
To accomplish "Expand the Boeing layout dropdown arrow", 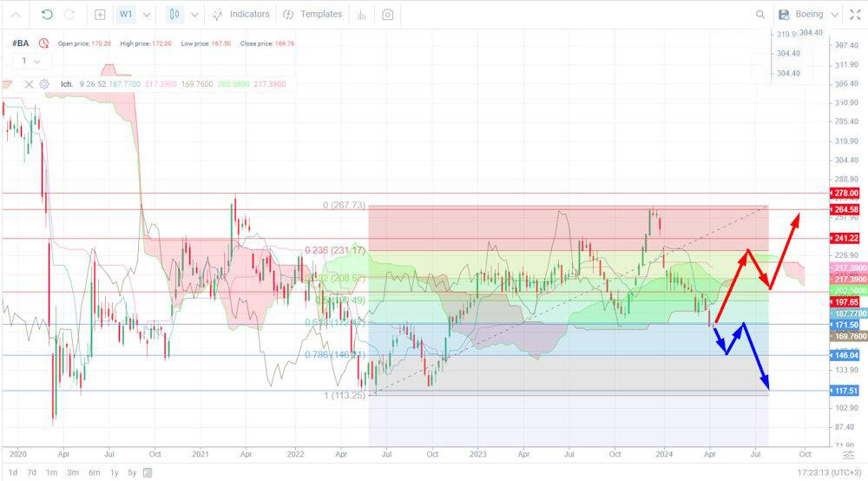I will [x=835, y=15].
